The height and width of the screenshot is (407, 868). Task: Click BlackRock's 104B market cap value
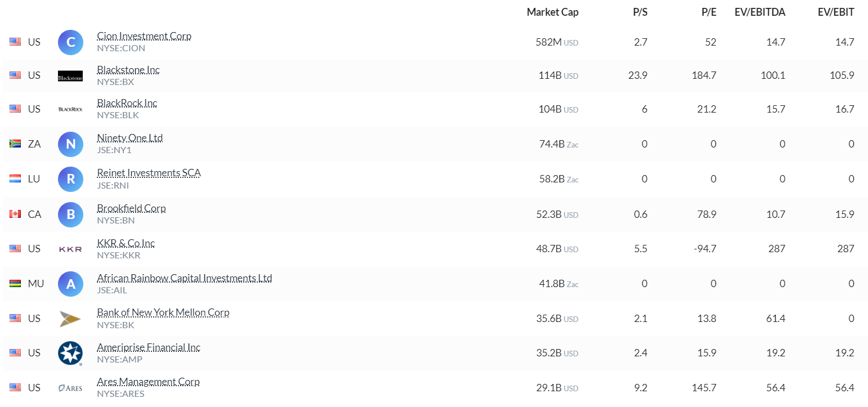pos(550,109)
